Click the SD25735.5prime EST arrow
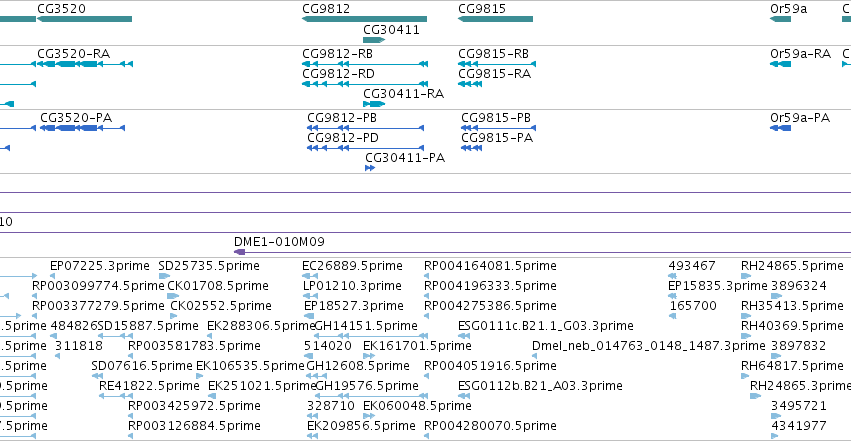This screenshot has height=441, width=851. (164, 276)
